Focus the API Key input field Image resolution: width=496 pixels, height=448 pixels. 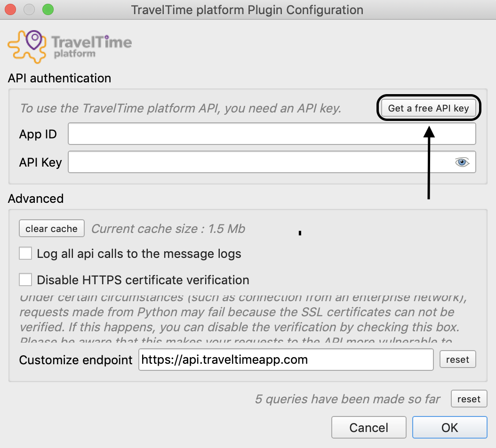coord(272,162)
